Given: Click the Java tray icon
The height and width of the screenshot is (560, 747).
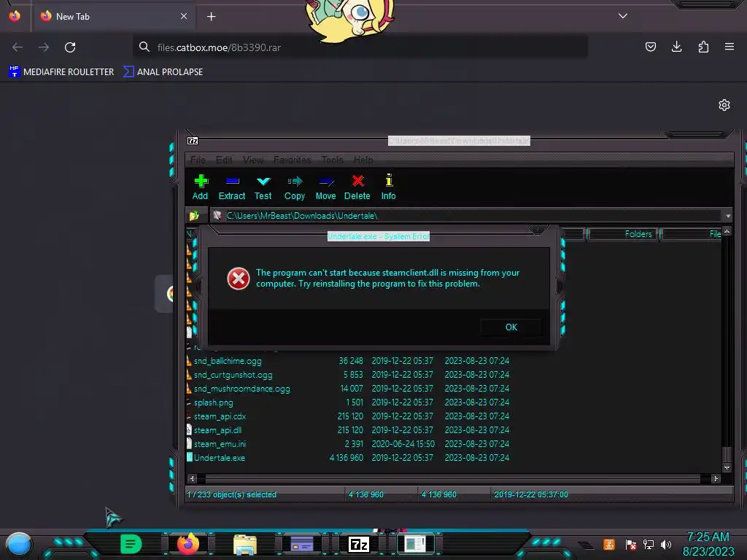Looking at the screenshot, I should tap(609, 544).
